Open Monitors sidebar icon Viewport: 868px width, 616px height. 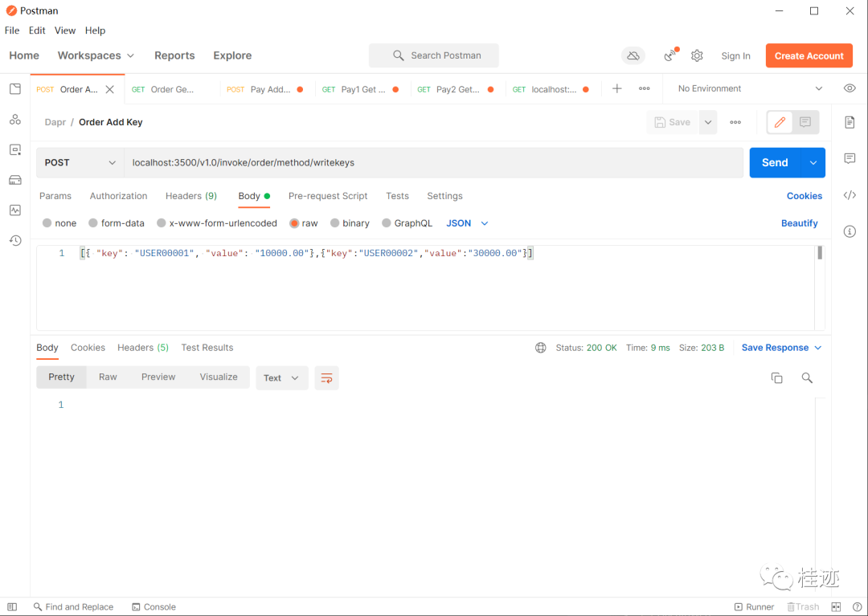15,210
